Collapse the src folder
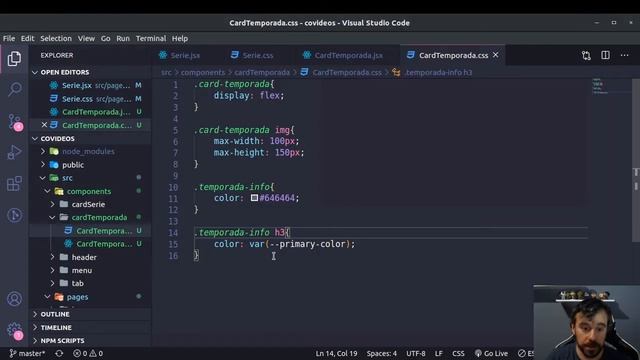640x360 pixels. [x=67, y=178]
